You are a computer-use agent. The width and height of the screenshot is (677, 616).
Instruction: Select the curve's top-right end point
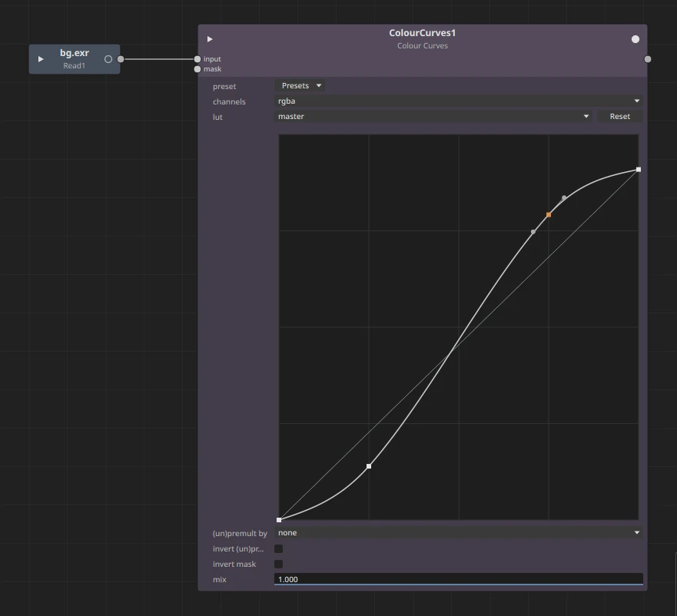pos(639,170)
